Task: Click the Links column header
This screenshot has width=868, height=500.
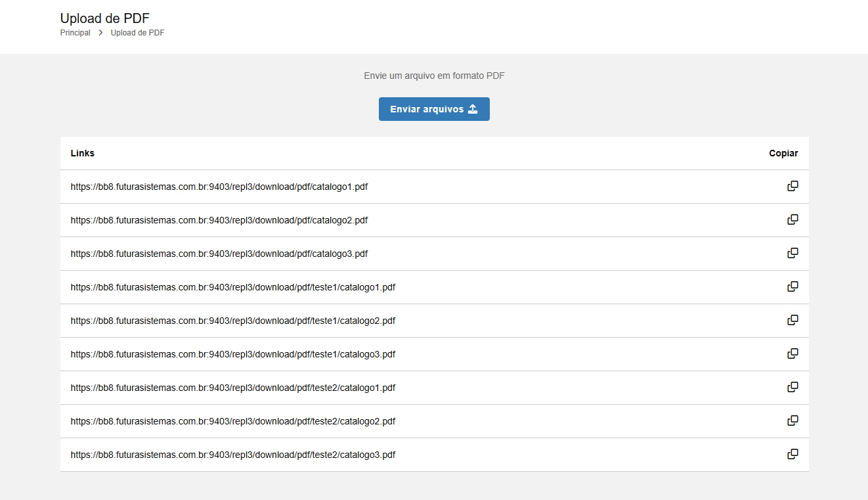Action: point(83,153)
